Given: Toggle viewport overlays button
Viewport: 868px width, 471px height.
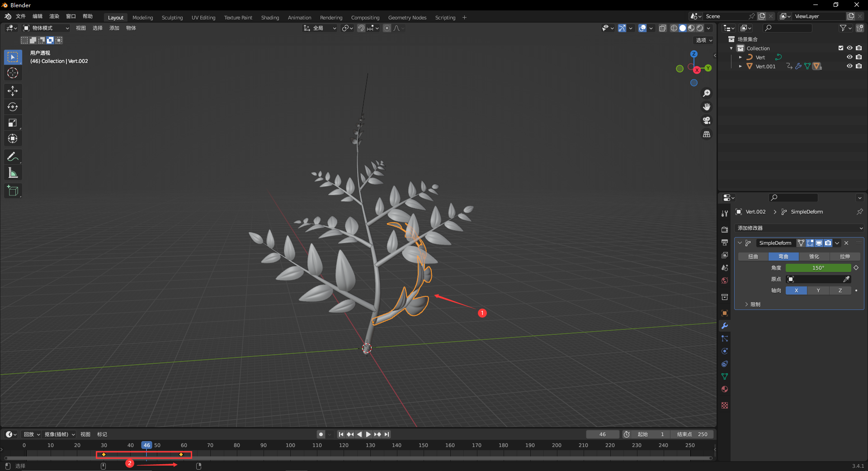Looking at the screenshot, I should pyautogui.click(x=642, y=28).
